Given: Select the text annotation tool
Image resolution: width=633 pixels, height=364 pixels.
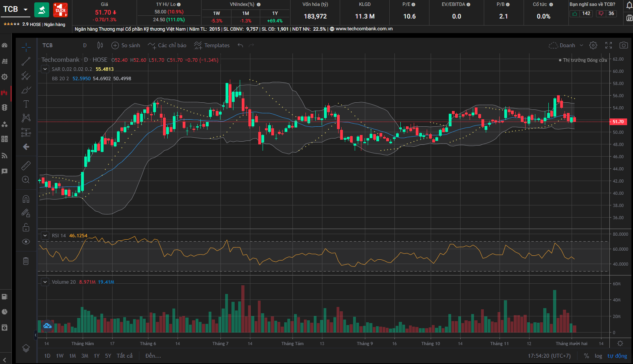Looking at the screenshot, I should (x=26, y=104).
